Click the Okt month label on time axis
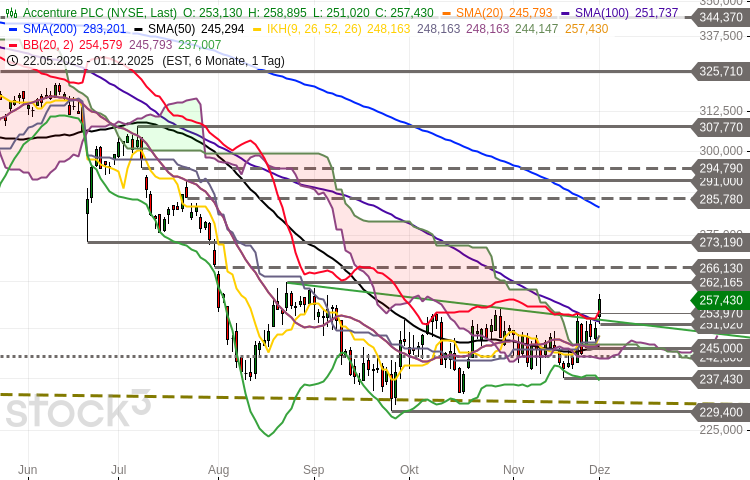The image size is (750, 480). tap(408, 469)
